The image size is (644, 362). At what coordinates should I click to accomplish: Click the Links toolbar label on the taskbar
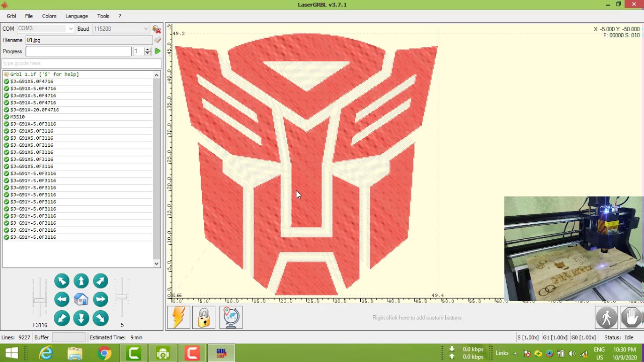tap(502, 353)
